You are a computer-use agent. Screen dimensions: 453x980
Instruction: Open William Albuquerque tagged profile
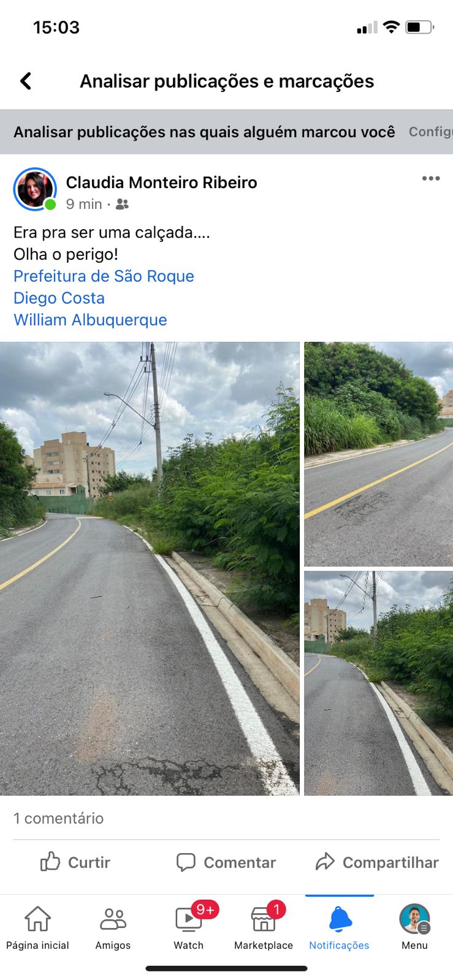[90, 320]
